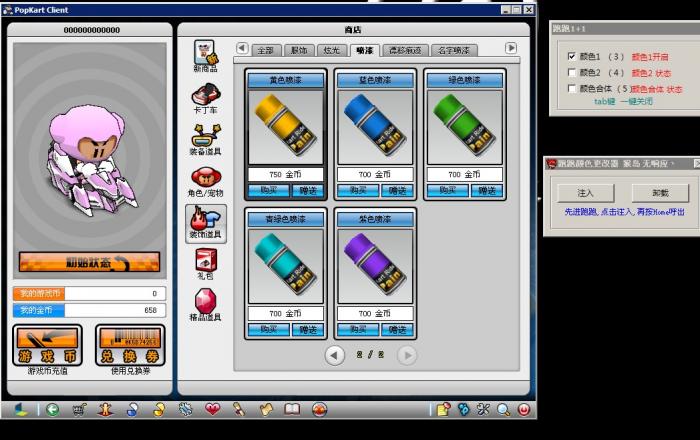
Task: Select the 装饰道具 decoration category
Action: pos(206,224)
